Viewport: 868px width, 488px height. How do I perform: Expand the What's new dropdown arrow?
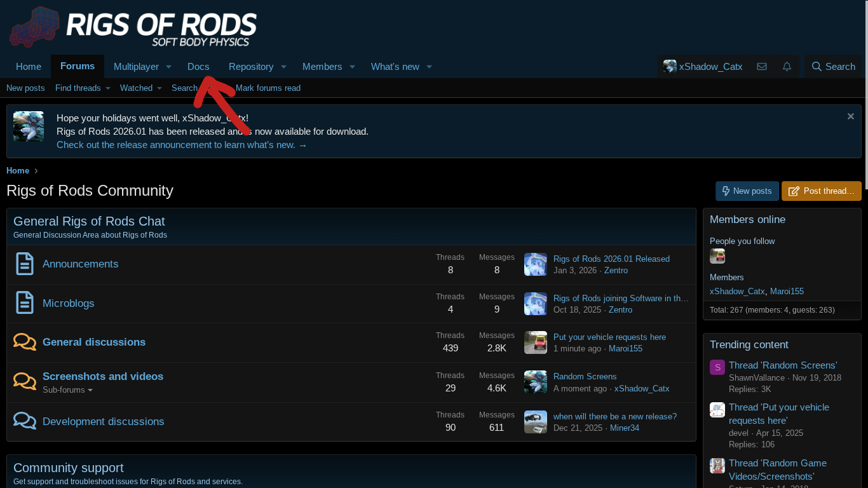pos(430,67)
